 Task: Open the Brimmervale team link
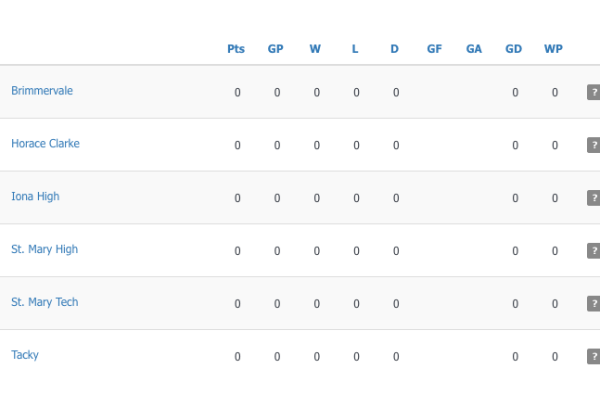tap(42, 91)
